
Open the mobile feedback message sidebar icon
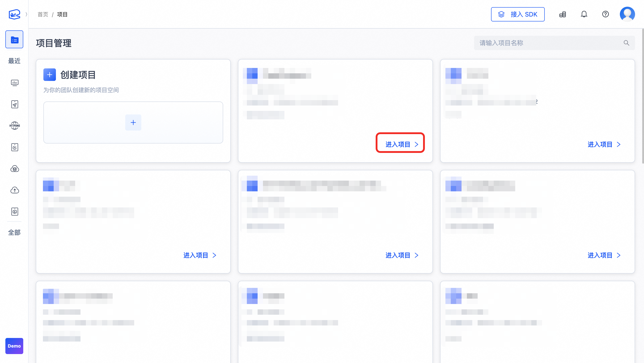(x=15, y=211)
